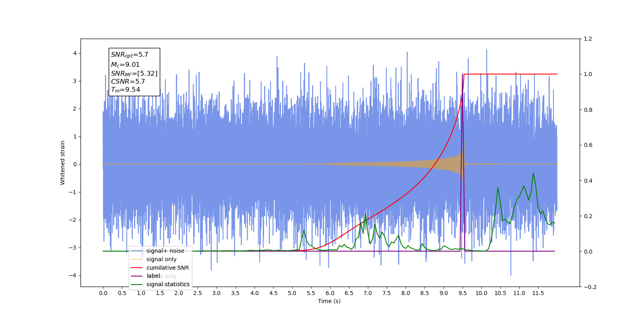Click the right y-axis tick label 0.4
Image resolution: width=644 pixels, height=322 pixels.
pyautogui.click(x=588, y=181)
